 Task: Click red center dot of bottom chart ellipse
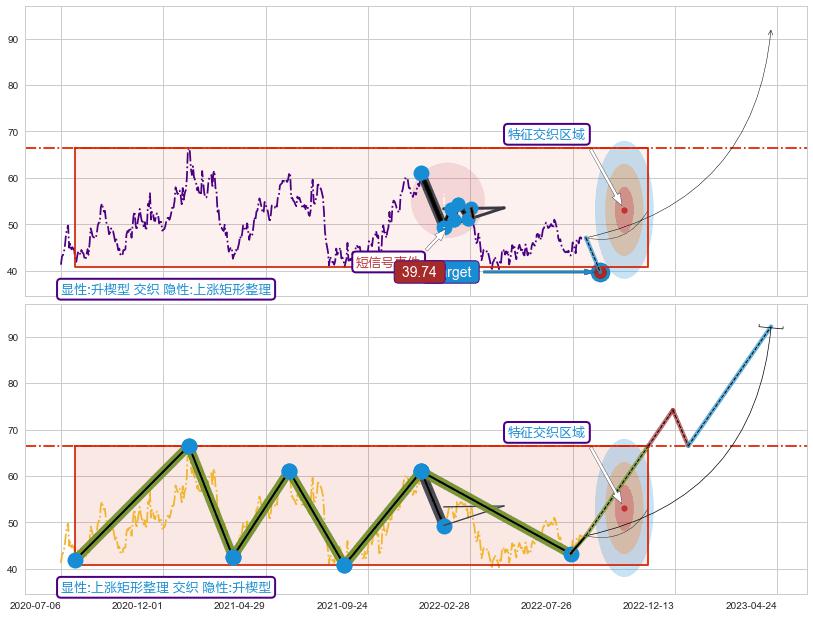(624, 508)
